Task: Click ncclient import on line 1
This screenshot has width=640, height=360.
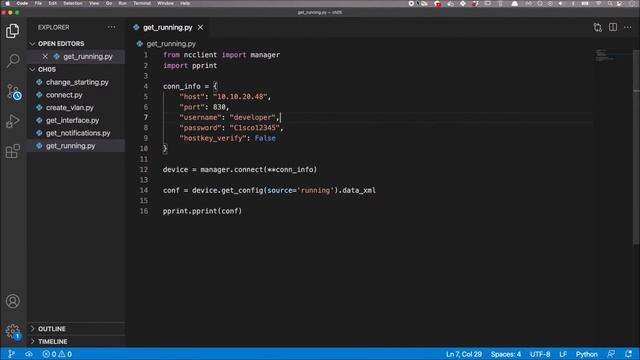Action: coord(200,55)
